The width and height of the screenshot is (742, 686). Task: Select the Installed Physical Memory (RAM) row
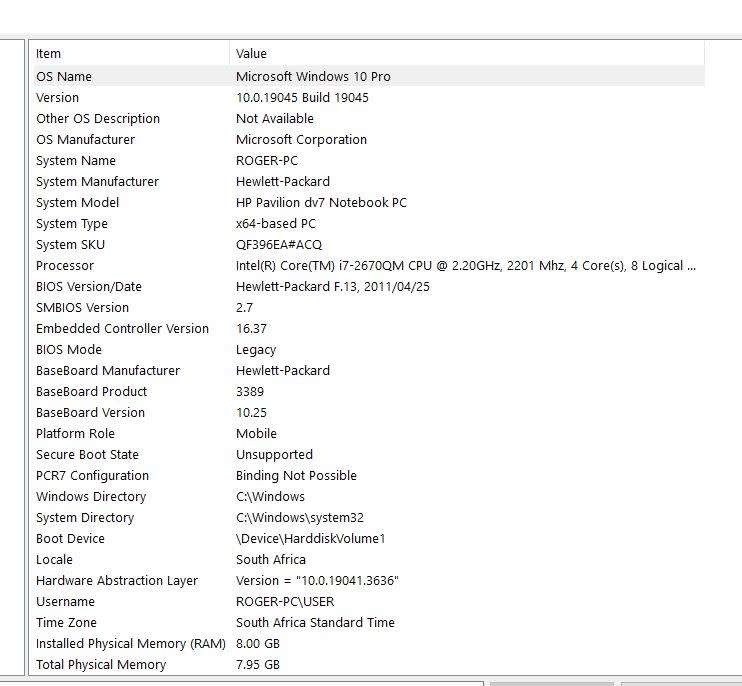[x=131, y=643]
